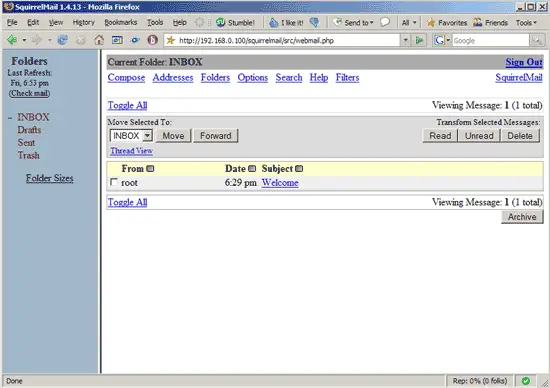The width and height of the screenshot is (550, 388).
Task: Open the File menu
Action: click(12, 22)
